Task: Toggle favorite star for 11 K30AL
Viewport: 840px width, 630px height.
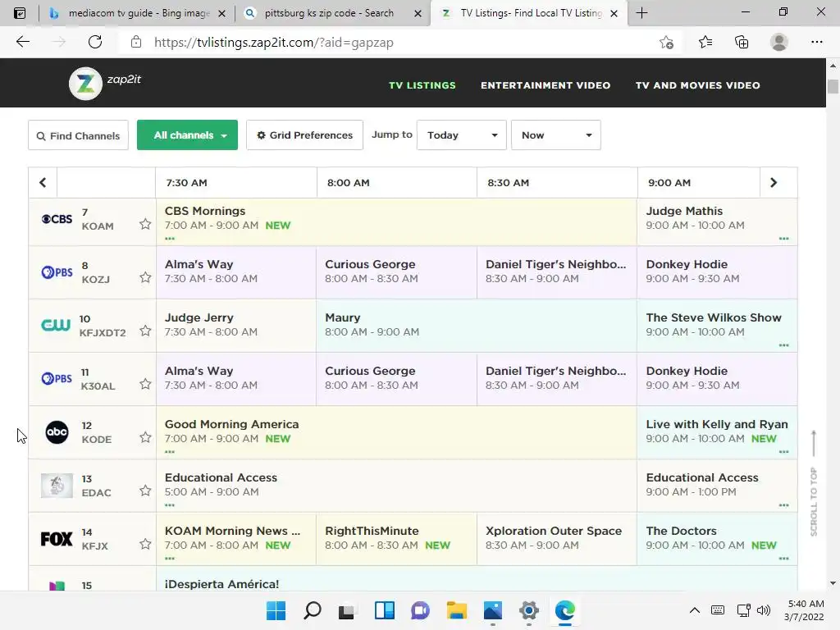Action: coord(145,384)
